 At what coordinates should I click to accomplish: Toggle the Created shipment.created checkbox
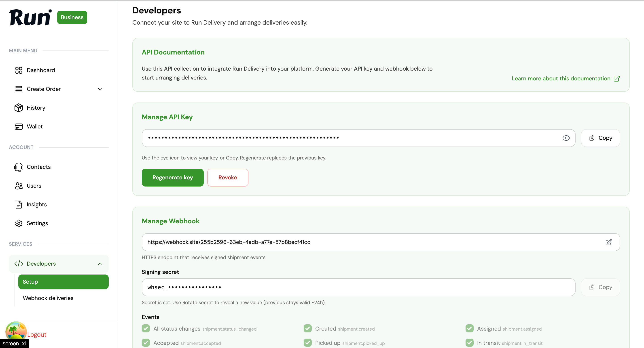point(307,328)
